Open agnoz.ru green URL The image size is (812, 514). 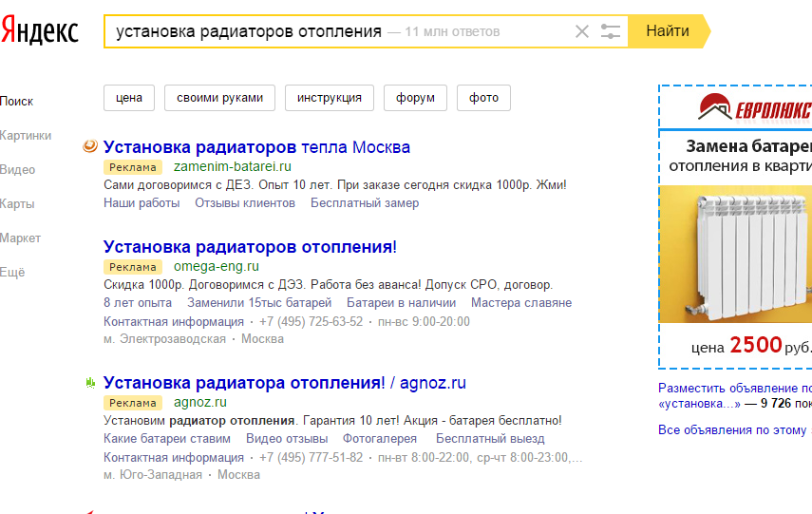click(200, 402)
